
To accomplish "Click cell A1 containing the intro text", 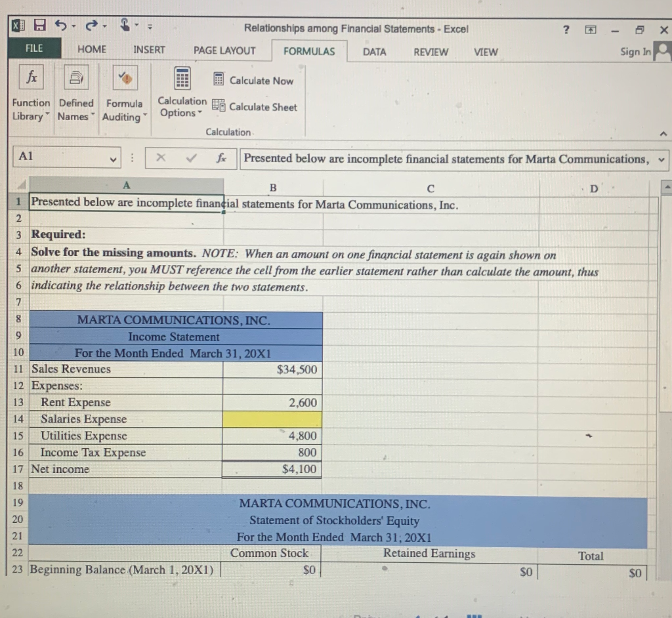I will click(x=125, y=203).
